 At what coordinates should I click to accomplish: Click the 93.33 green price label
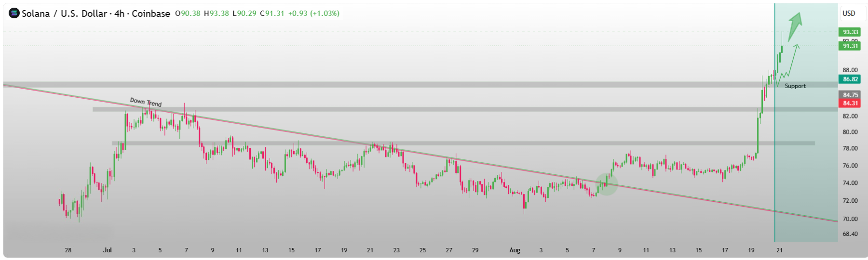click(x=851, y=32)
